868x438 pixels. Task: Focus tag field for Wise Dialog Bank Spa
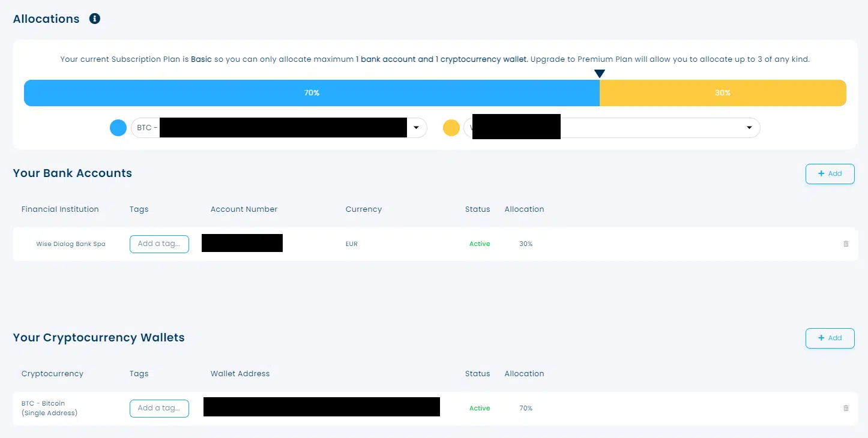coord(159,244)
